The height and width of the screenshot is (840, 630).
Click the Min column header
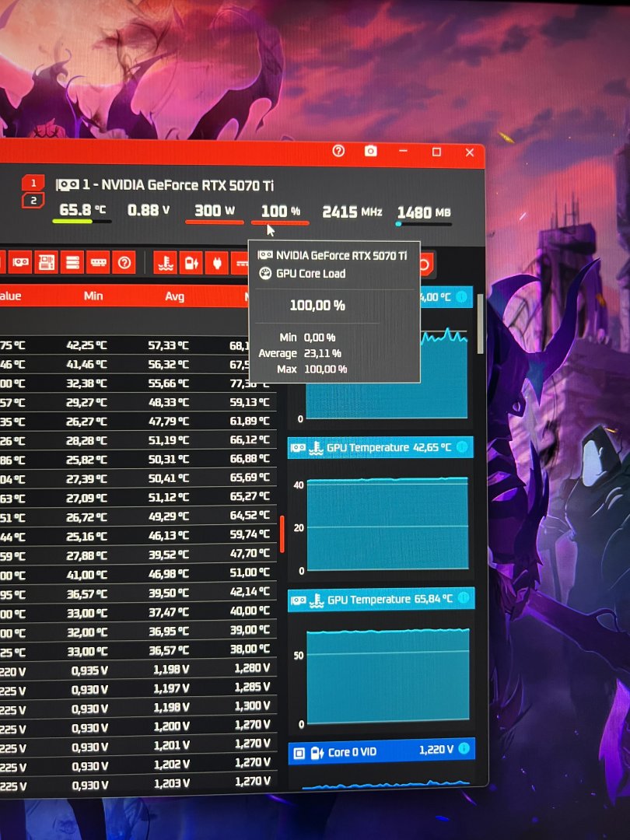tap(93, 296)
